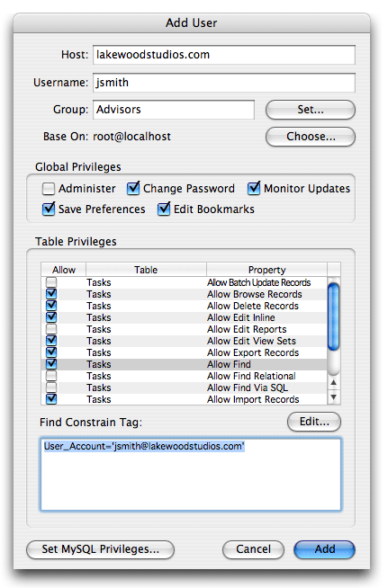Check Allow Batch Update Records for Tasks
388x588 pixels.
(x=51, y=282)
